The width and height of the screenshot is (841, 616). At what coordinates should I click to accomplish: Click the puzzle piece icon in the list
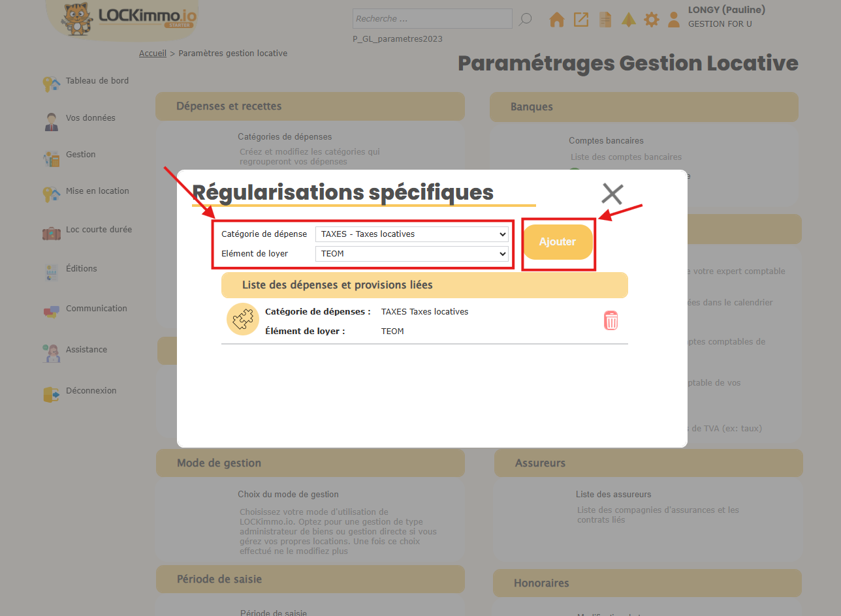pyautogui.click(x=243, y=320)
